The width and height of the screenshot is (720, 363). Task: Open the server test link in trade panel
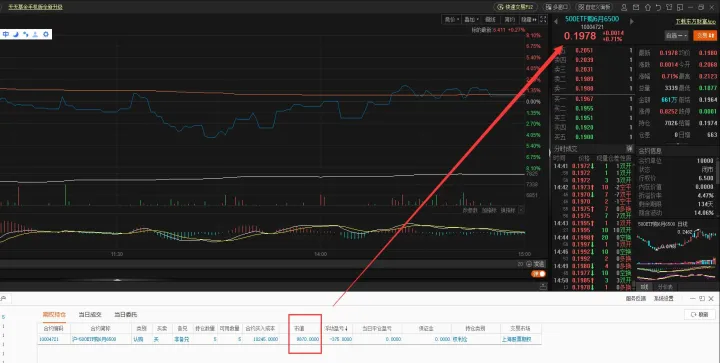(x=636, y=299)
